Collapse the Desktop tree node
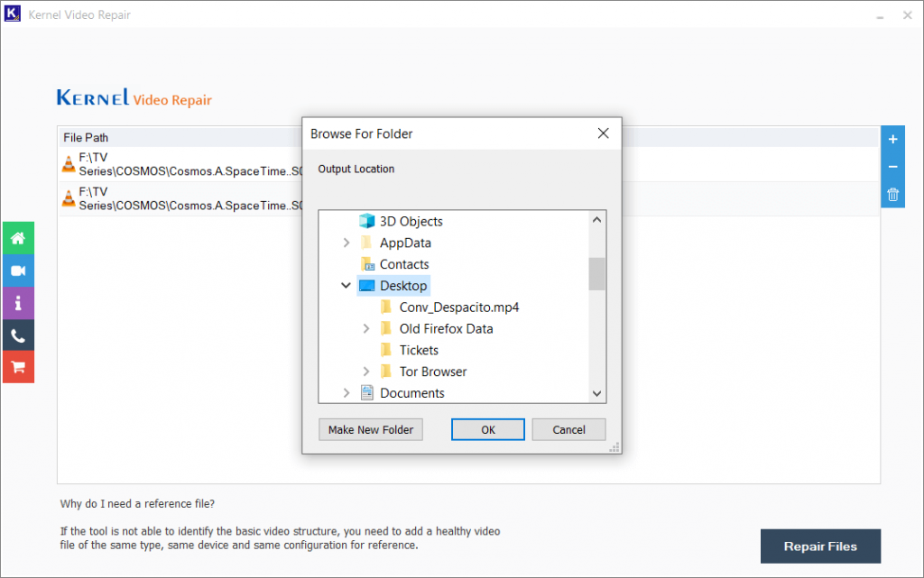 (346, 284)
